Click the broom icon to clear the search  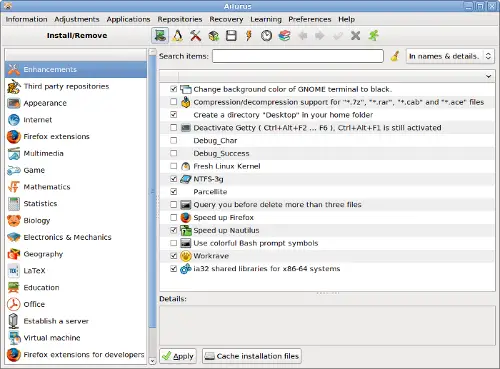click(395, 56)
